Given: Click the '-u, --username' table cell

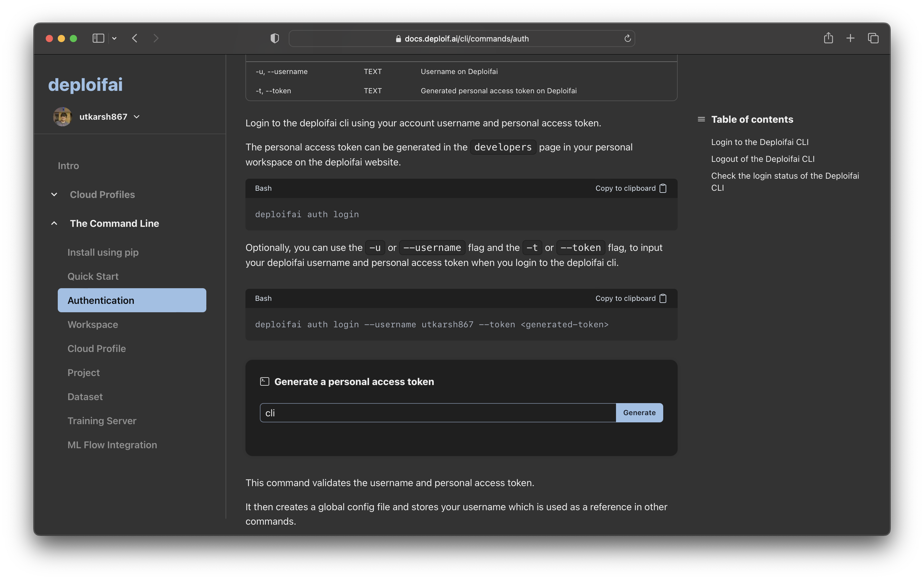Looking at the screenshot, I should [x=282, y=71].
